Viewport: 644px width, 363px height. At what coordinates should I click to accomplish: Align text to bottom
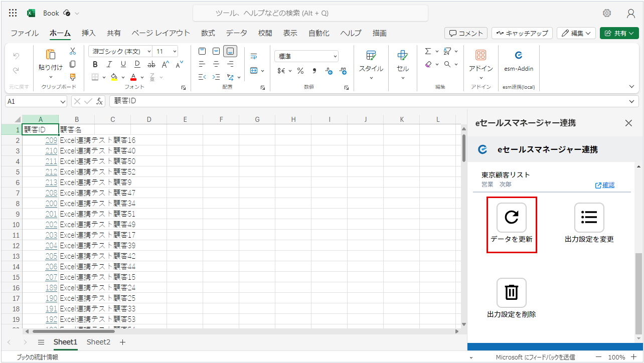point(230,51)
